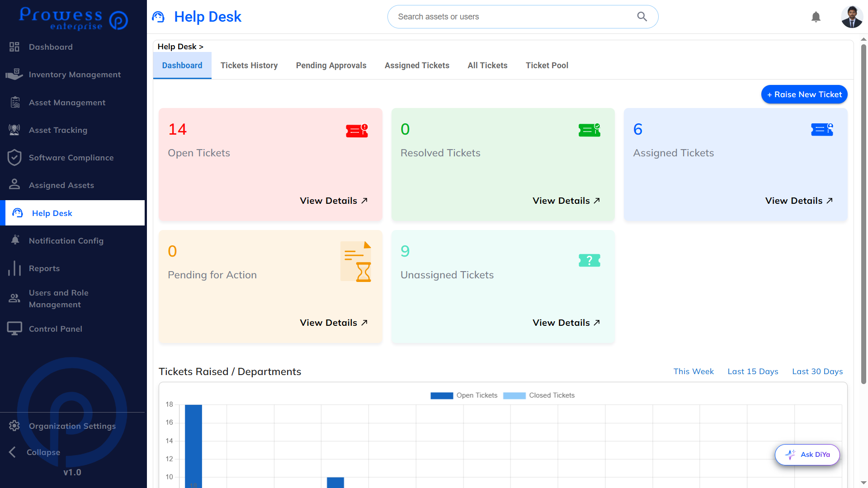
Task: Switch to Tickets History tab
Action: 249,66
